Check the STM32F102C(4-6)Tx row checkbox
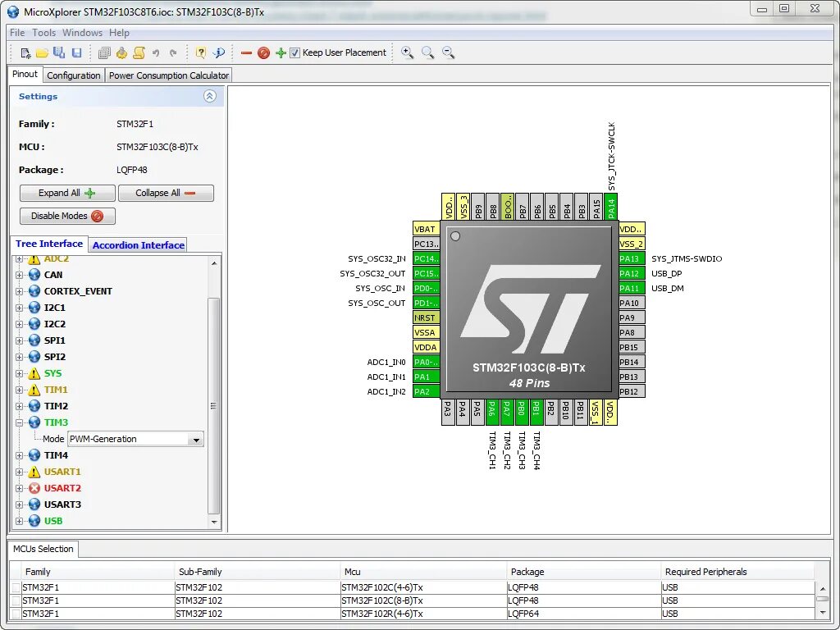 point(16,587)
